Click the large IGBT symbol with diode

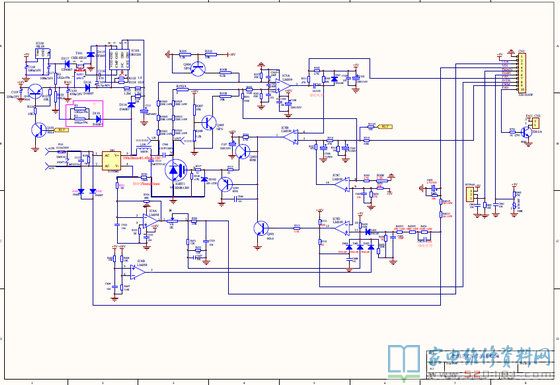pyautogui.click(x=176, y=170)
